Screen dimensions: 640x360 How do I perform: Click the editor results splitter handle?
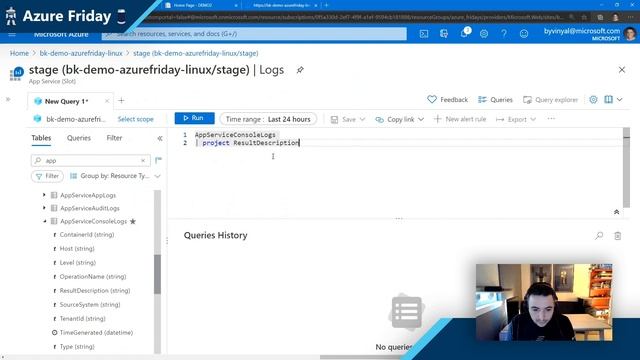coord(399,219)
